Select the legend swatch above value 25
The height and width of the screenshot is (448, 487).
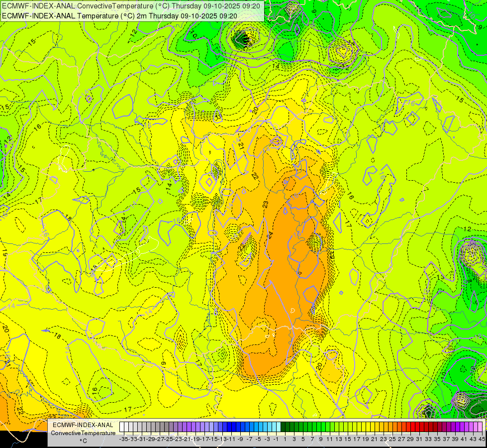click(390, 427)
